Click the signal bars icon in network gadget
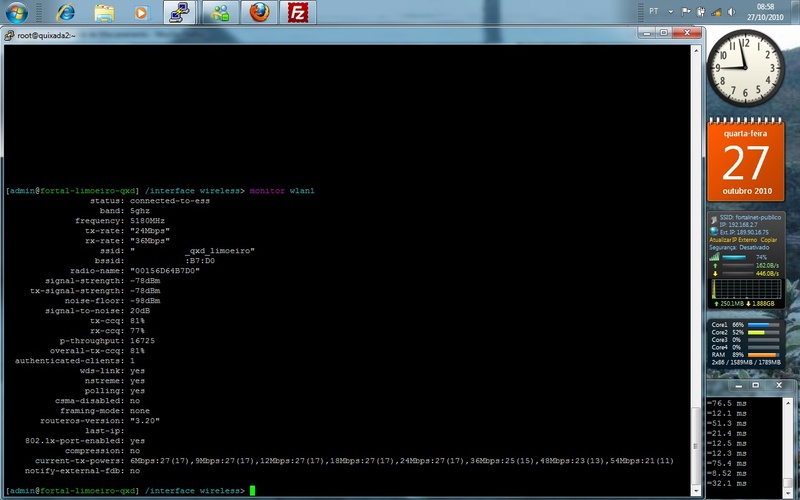Screen dimensions: 800x500 coord(714,257)
